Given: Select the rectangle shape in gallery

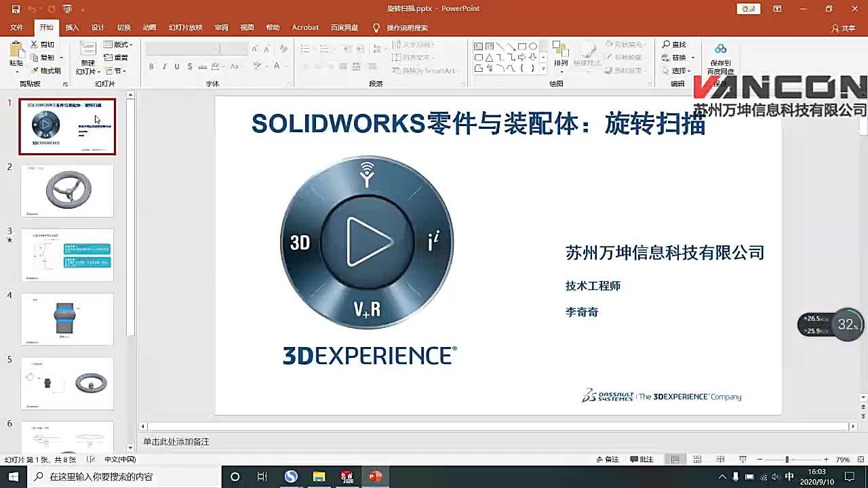Looking at the screenshot, I should 522,47.
